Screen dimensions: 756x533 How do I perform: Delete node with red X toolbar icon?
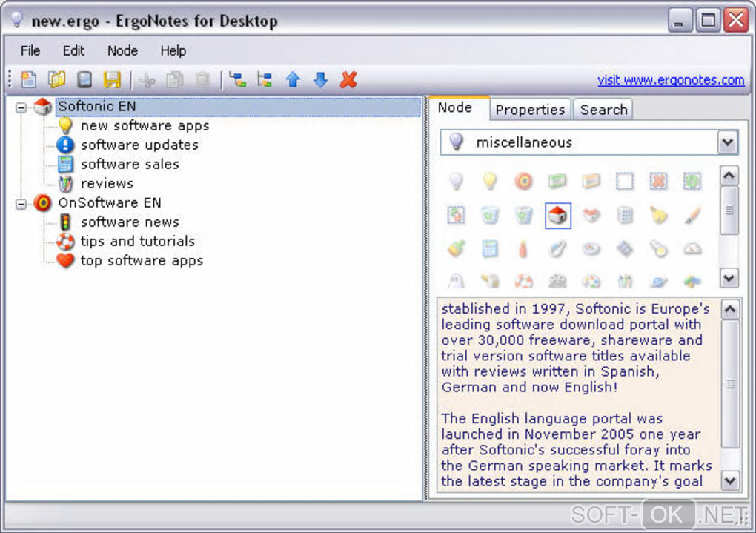pyautogui.click(x=348, y=79)
